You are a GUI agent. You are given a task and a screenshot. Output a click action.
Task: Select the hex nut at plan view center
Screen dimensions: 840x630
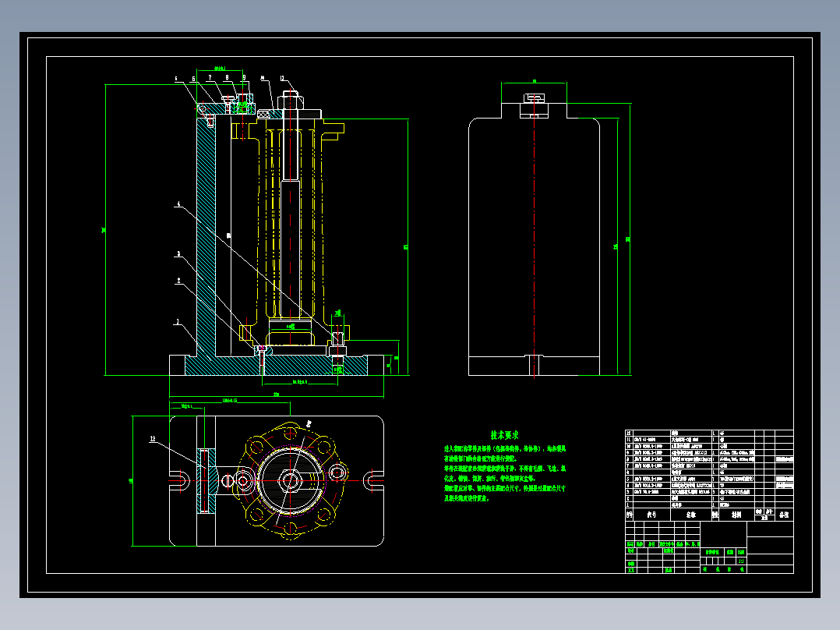point(291,480)
